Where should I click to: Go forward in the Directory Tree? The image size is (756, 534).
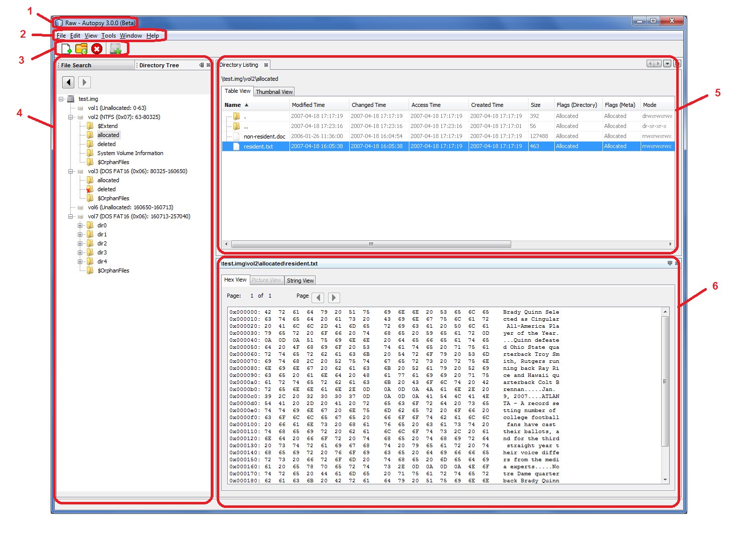click(84, 82)
